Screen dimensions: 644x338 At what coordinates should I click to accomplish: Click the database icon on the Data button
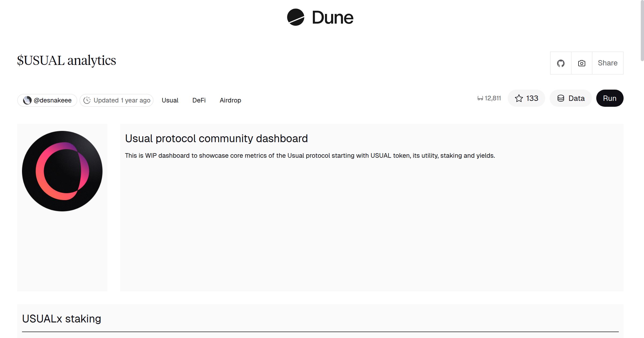point(561,98)
